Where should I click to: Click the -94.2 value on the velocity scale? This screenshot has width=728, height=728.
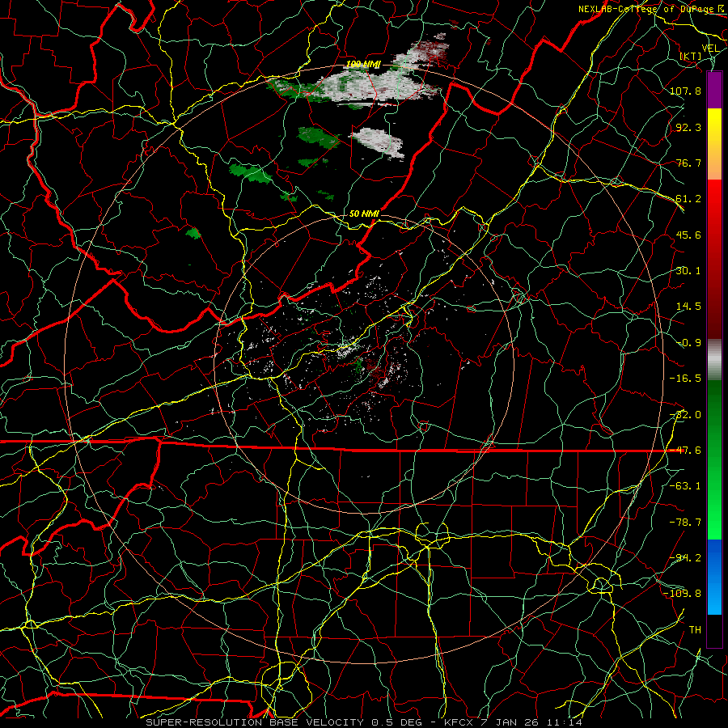[685, 558]
